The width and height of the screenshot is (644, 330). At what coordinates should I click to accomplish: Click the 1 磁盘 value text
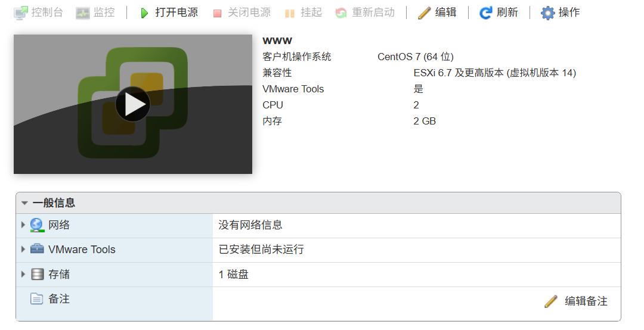pos(233,274)
